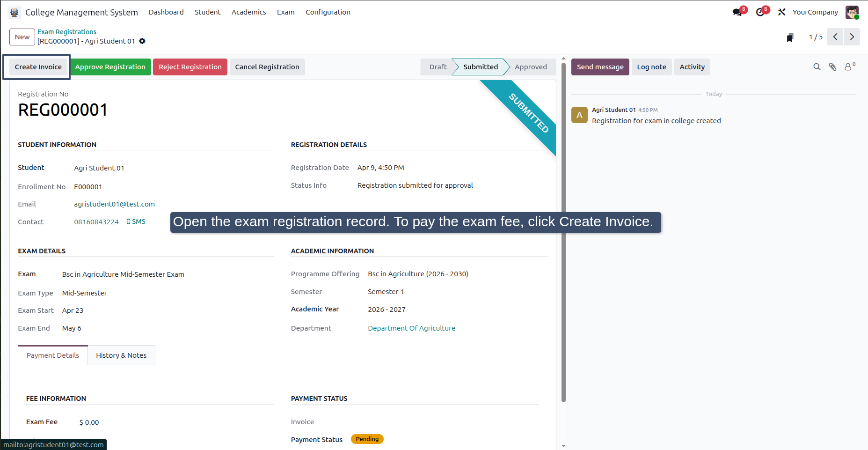Screen dimensions: 868x450
Task: Click the 1 / 5 pager counter
Action: pos(816,37)
